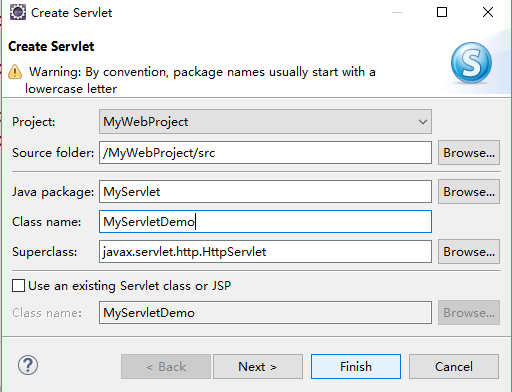Browse for the Java package
512x392 pixels.
pos(469,192)
